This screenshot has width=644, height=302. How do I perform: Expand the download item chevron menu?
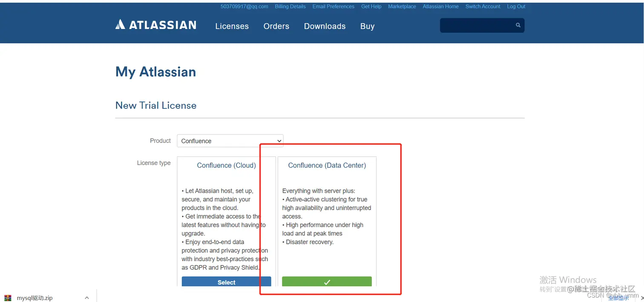(86, 298)
